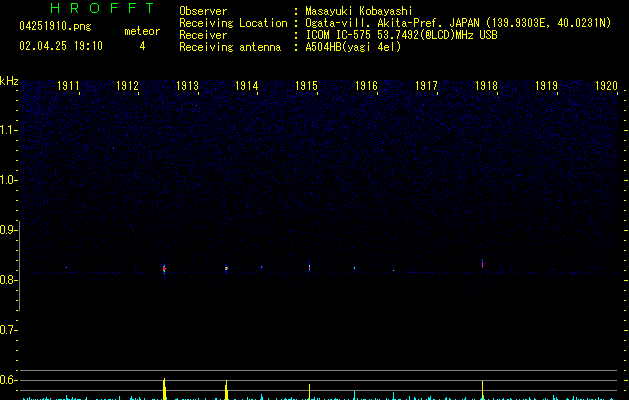Click the 1920 time axis label
The height and width of the screenshot is (400, 629).
606,86
